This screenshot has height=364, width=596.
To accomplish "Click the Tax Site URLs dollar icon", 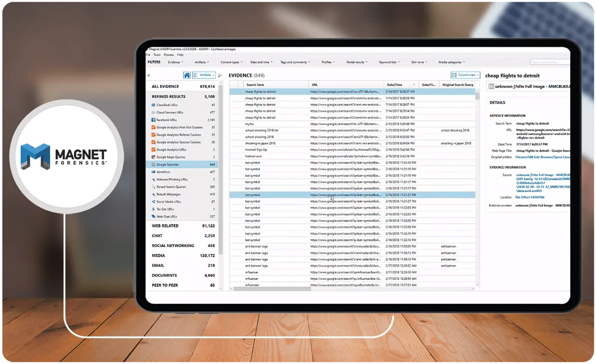I will coord(153,210).
